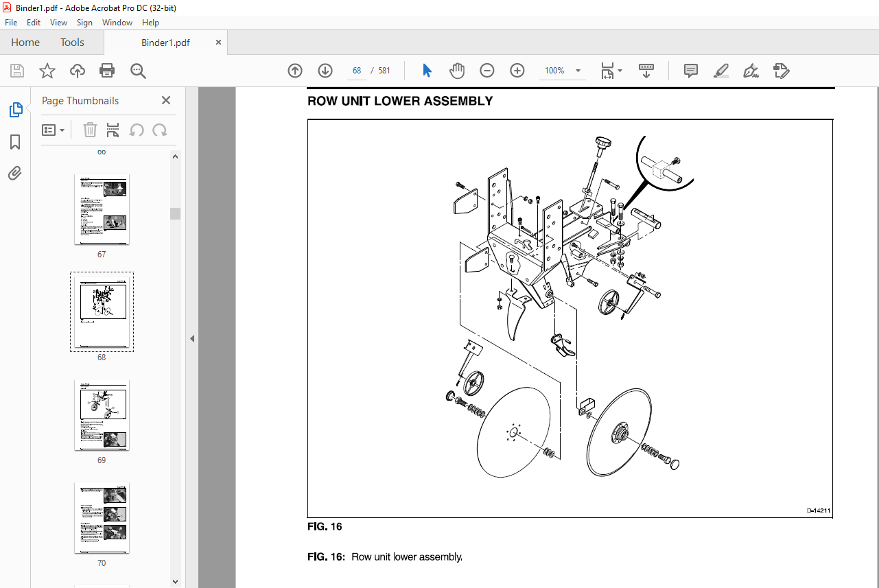Select the Highlight text pen tool
The image size is (879, 588).
(x=720, y=71)
